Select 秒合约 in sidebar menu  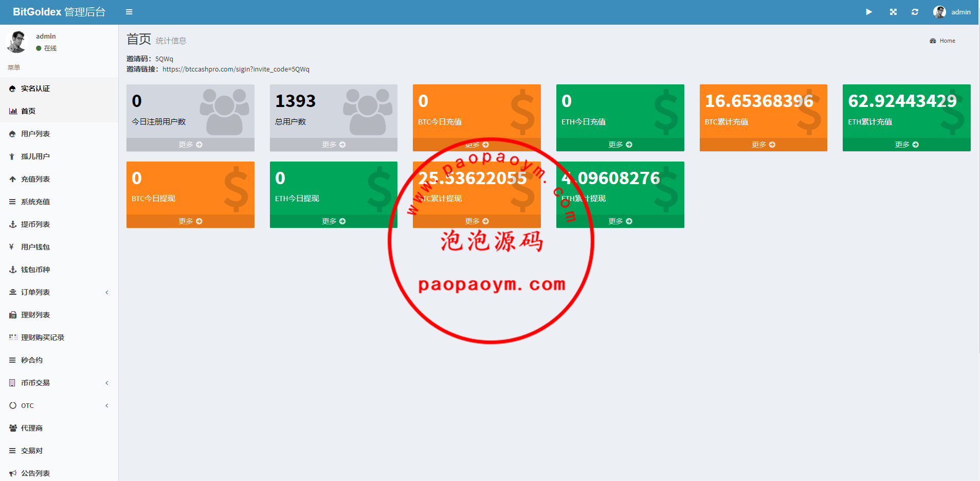click(31, 360)
